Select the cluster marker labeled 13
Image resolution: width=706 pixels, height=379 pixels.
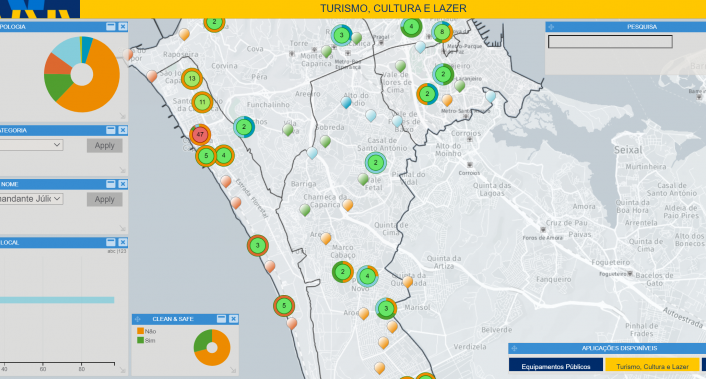(x=192, y=79)
